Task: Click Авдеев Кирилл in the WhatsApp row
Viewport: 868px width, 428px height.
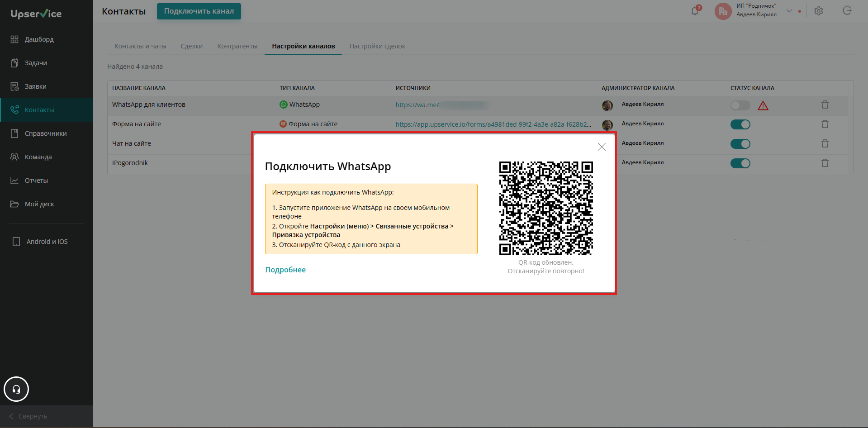Action: tap(643, 104)
